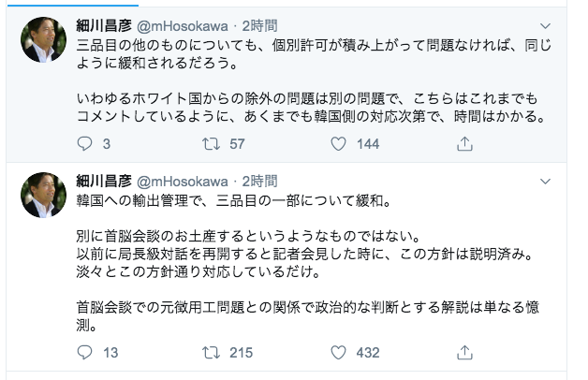Click the 432 like count
This screenshot has width=588, height=380.
pyautogui.click(x=368, y=353)
